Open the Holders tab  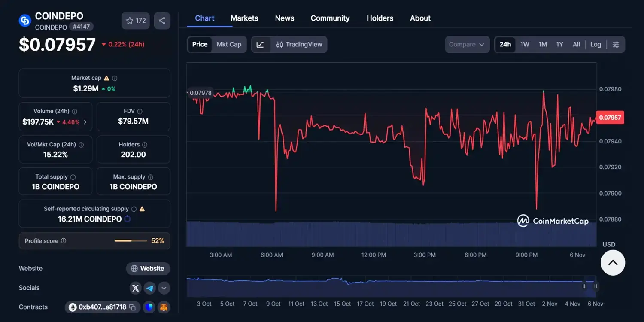[380, 18]
